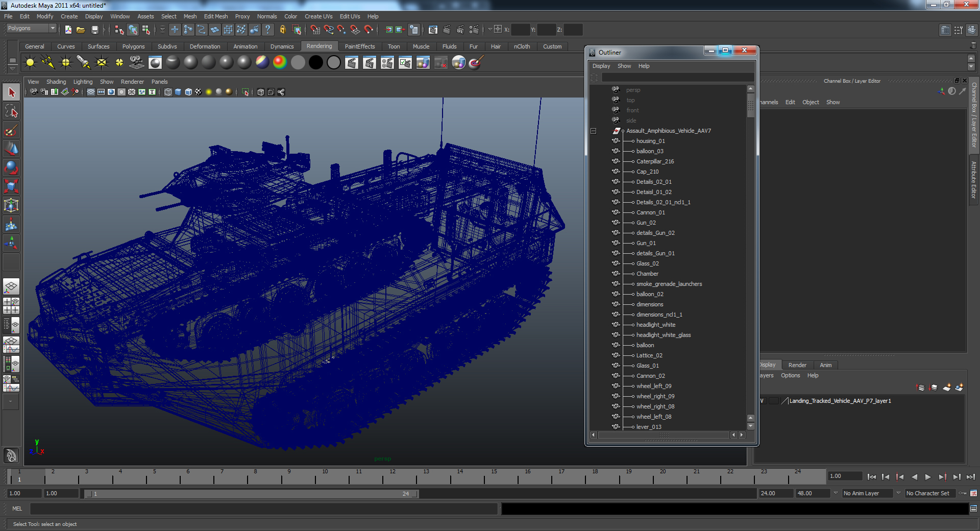Click the question mark selection mask icon
Screen dimensions: 980x531
pos(268,30)
